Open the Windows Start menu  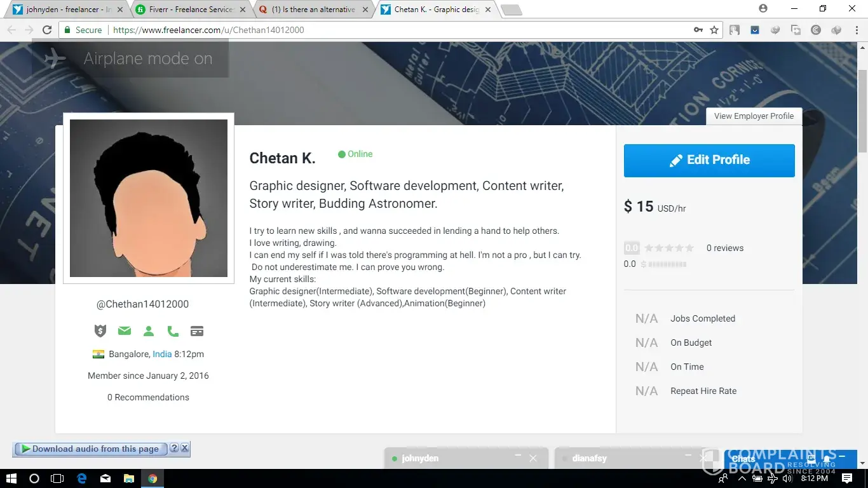(11, 478)
